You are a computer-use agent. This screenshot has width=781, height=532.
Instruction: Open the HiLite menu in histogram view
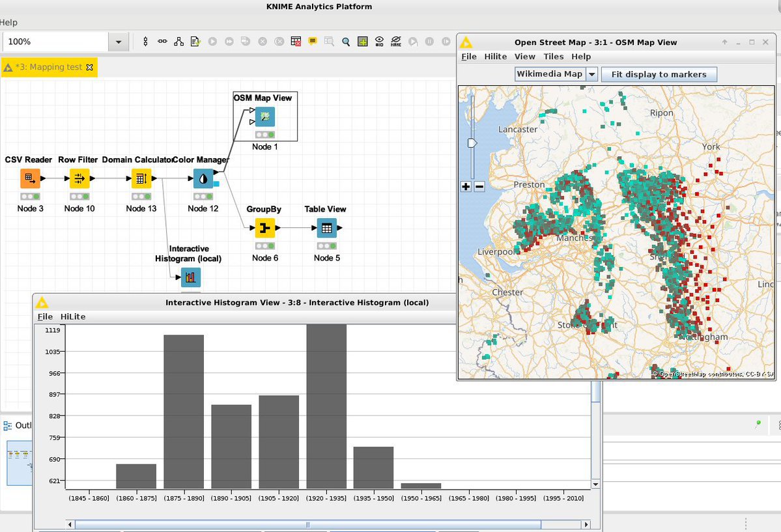73,316
